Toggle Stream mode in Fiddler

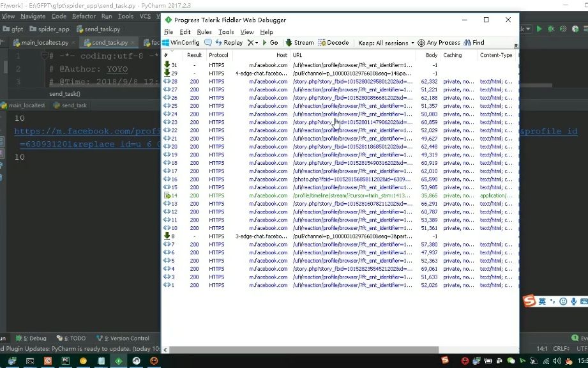[x=298, y=42]
